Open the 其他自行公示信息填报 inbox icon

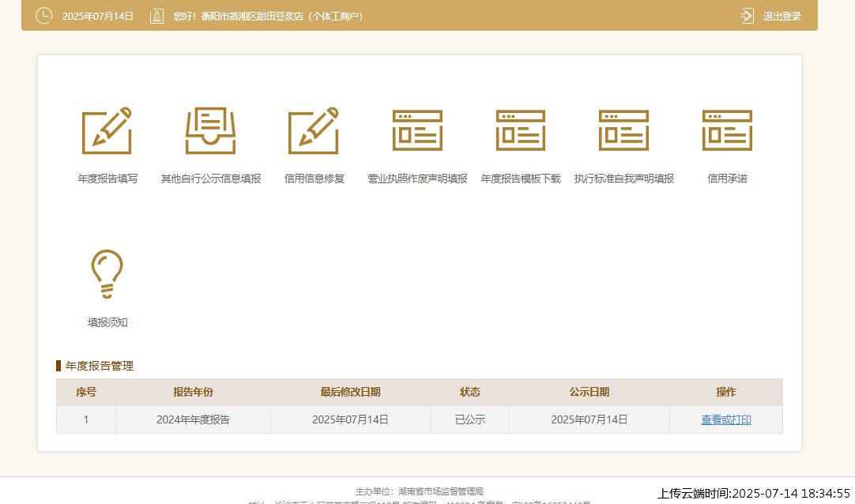pos(210,131)
